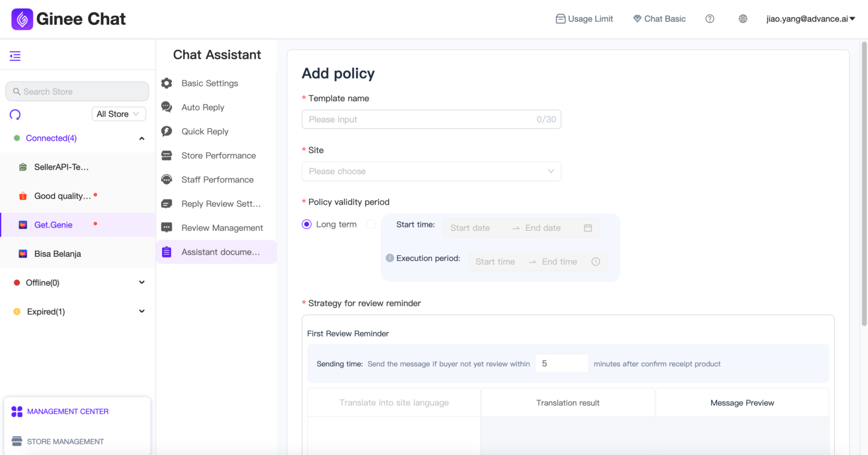Go to MANAGEMENT CENTER

(68, 411)
